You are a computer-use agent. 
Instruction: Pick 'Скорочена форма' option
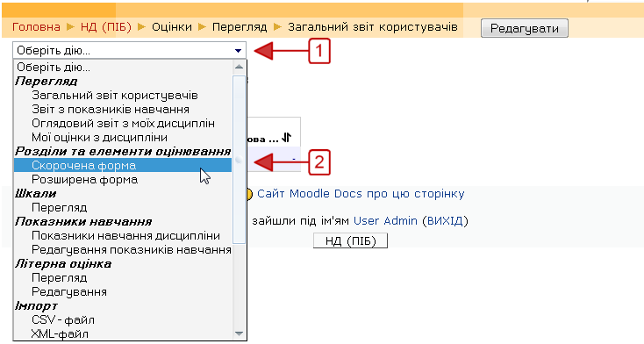(x=123, y=165)
